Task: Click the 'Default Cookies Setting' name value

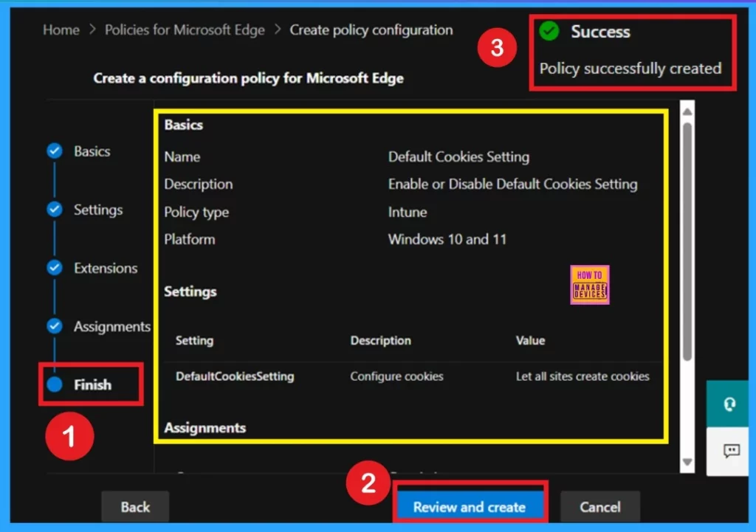Action: click(x=458, y=156)
